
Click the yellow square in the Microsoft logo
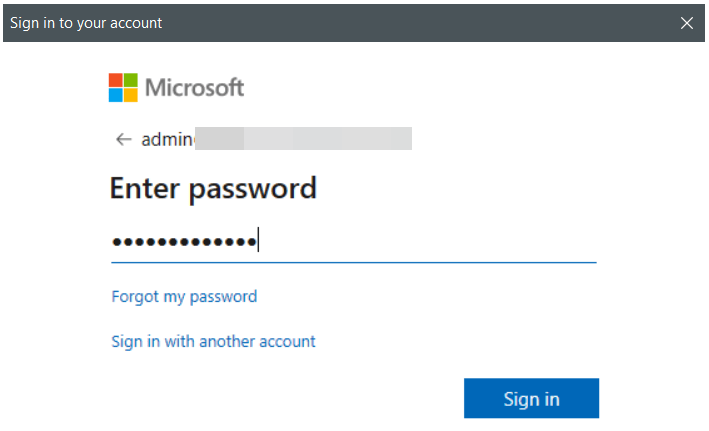(130, 94)
